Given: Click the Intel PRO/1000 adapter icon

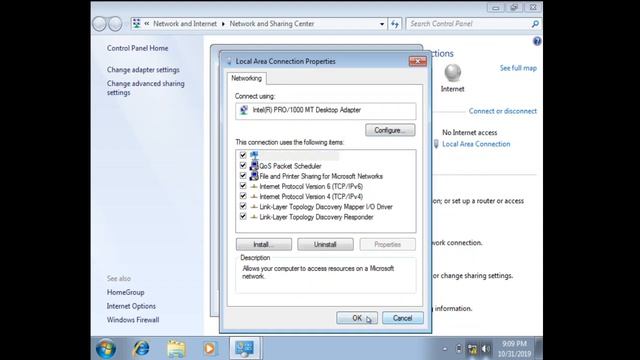Looking at the screenshot, I should click(x=244, y=110).
